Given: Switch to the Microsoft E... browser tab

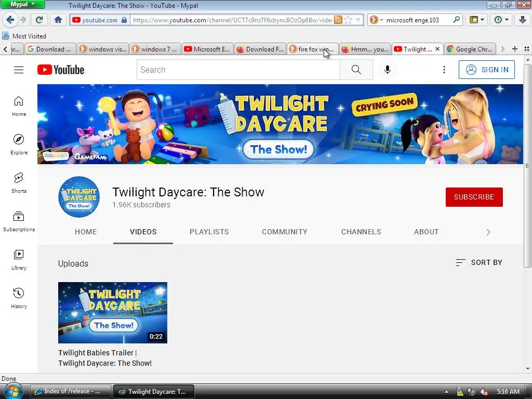Looking at the screenshot, I should coord(207,49).
